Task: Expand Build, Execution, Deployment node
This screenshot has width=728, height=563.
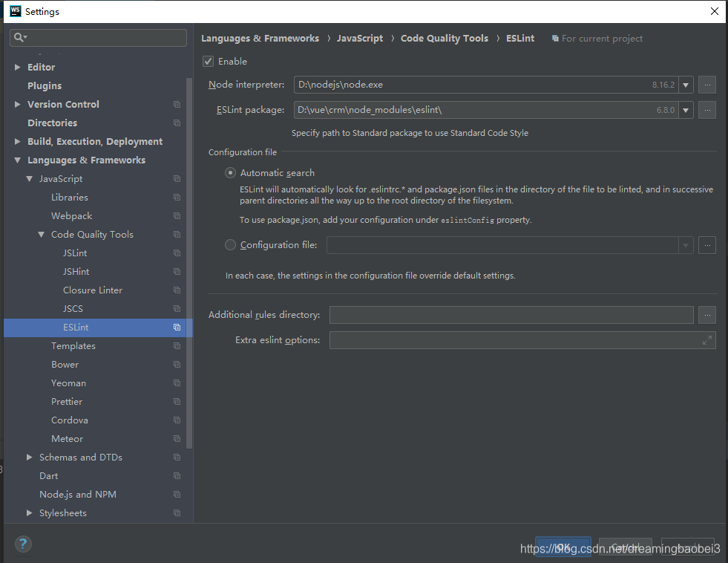Action: (x=17, y=141)
